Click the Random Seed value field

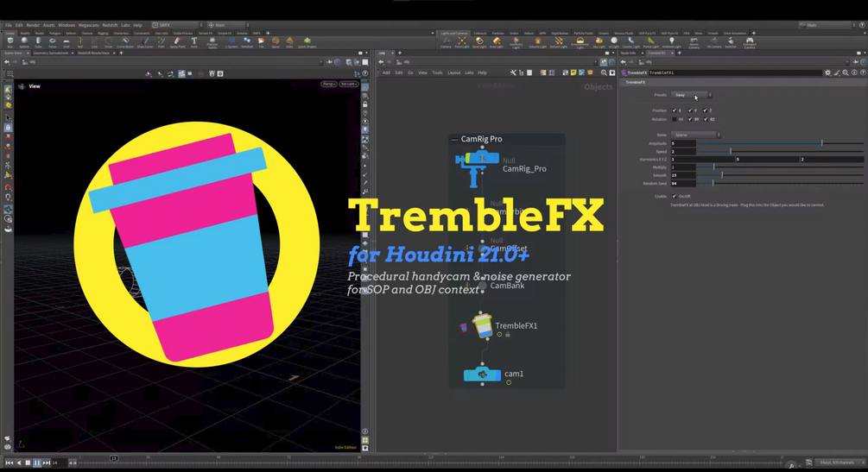683,183
